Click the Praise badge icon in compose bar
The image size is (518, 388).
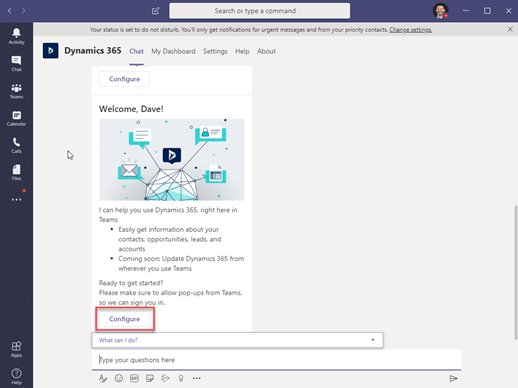(x=181, y=378)
